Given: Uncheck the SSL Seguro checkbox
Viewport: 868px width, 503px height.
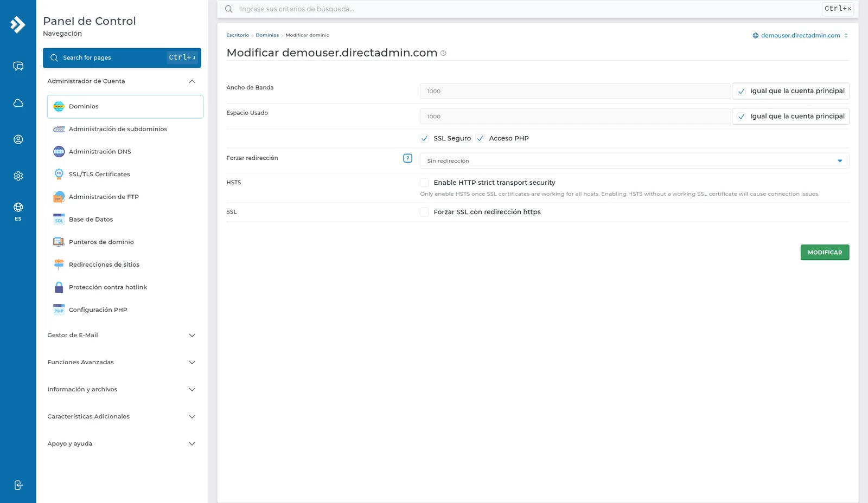Looking at the screenshot, I should [x=425, y=138].
